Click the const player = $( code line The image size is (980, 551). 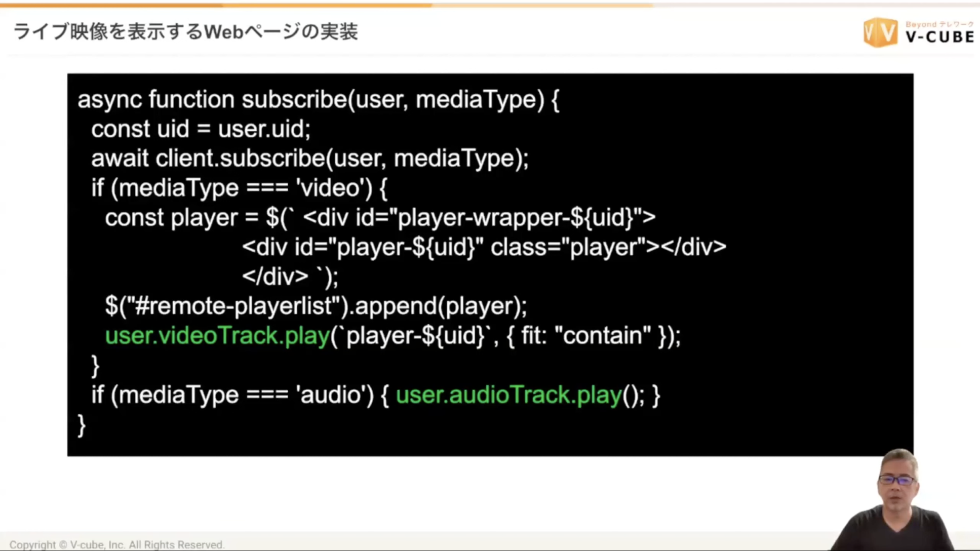[380, 218]
